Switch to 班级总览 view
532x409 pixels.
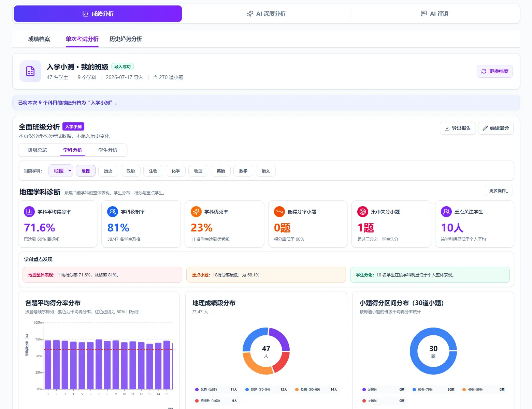[x=38, y=150]
